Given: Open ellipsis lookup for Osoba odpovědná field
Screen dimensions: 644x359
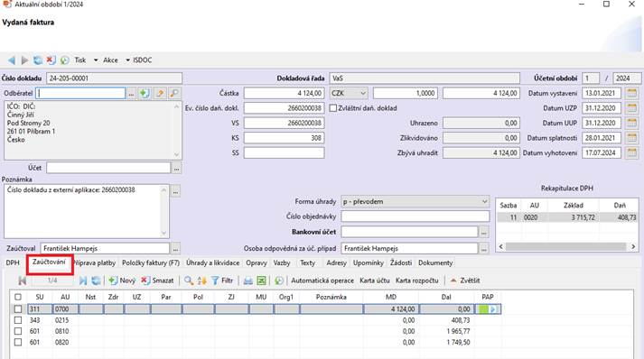Looking at the screenshot, I should click(484, 249).
